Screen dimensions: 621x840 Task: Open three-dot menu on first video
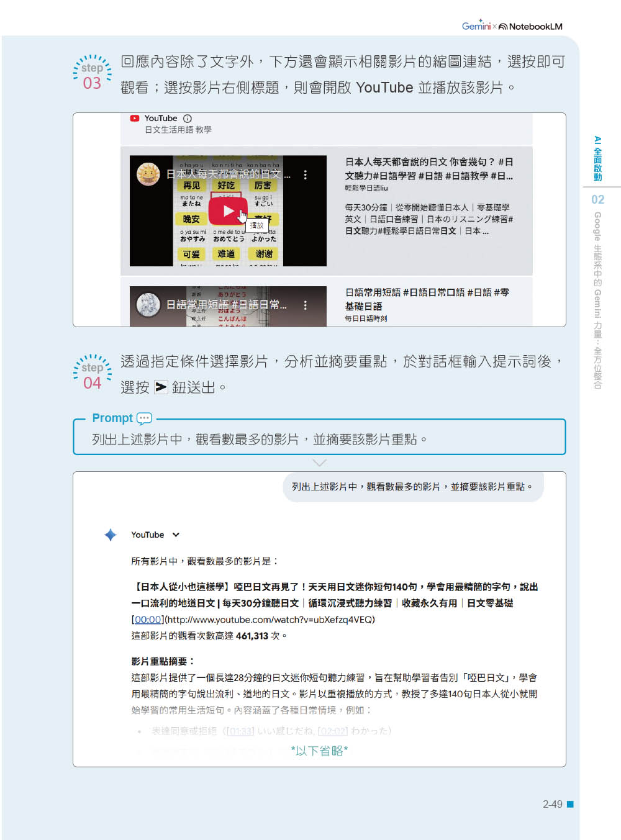pos(305,175)
